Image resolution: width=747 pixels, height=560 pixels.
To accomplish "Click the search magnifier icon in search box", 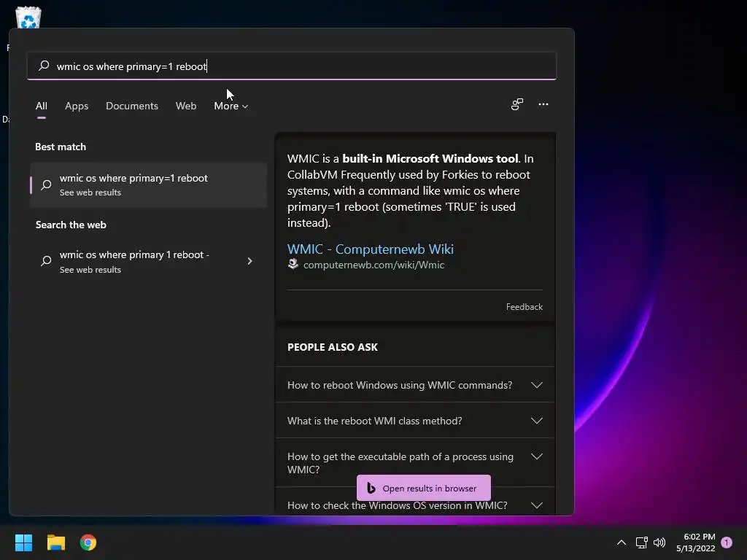I will pos(44,66).
